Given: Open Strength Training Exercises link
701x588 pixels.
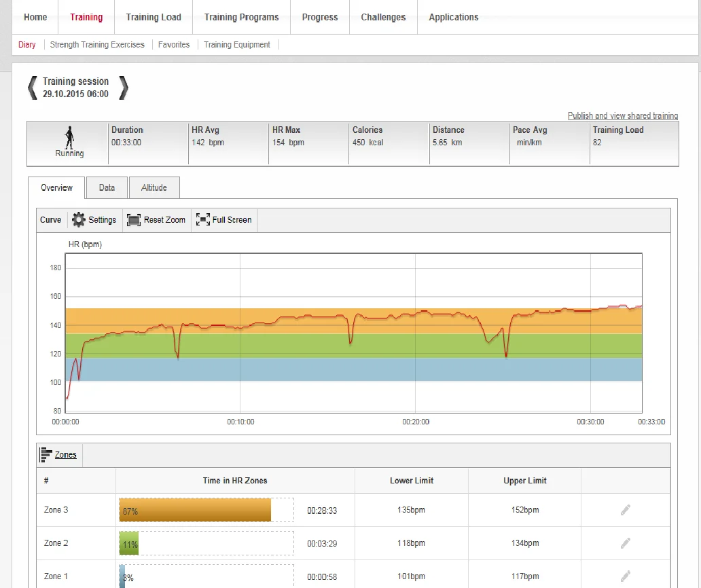Looking at the screenshot, I should [97, 45].
